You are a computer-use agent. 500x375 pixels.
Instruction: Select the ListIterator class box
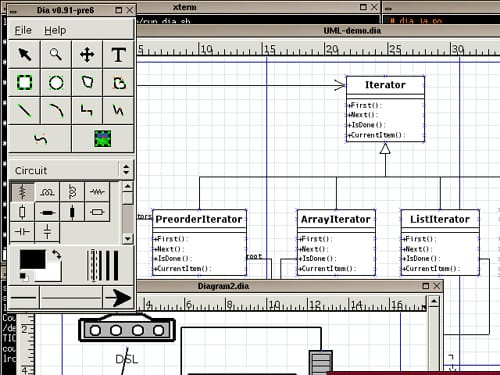tap(440, 242)
